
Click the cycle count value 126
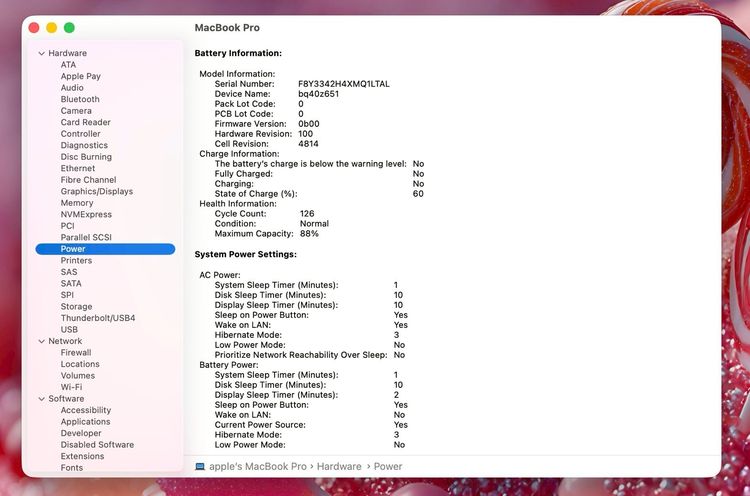[307, 214]
